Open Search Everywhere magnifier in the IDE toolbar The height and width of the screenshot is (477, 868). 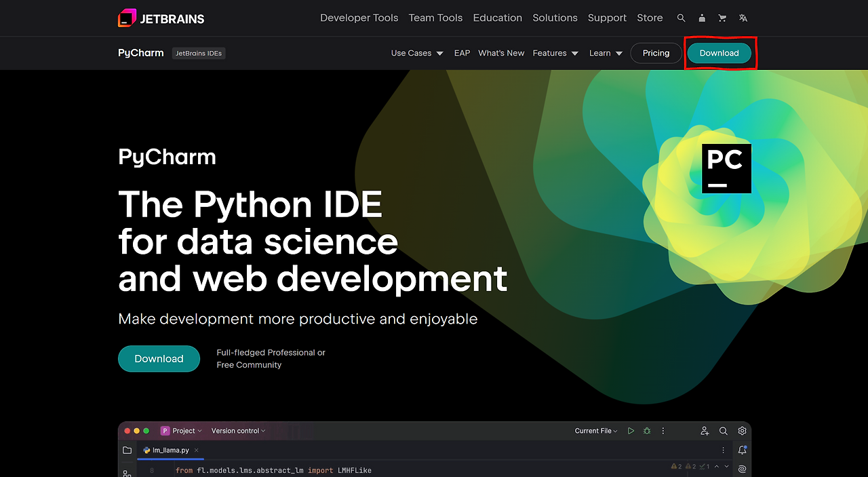[723, 430]
